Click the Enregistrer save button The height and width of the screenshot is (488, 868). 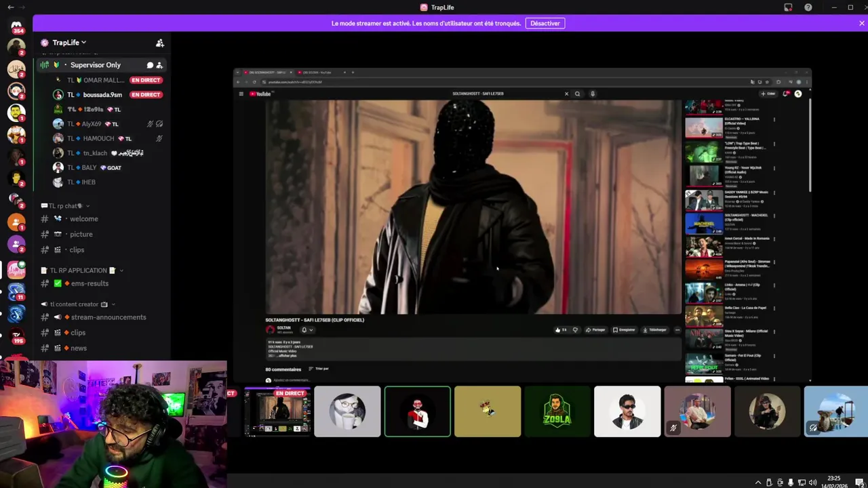point(624,330)
